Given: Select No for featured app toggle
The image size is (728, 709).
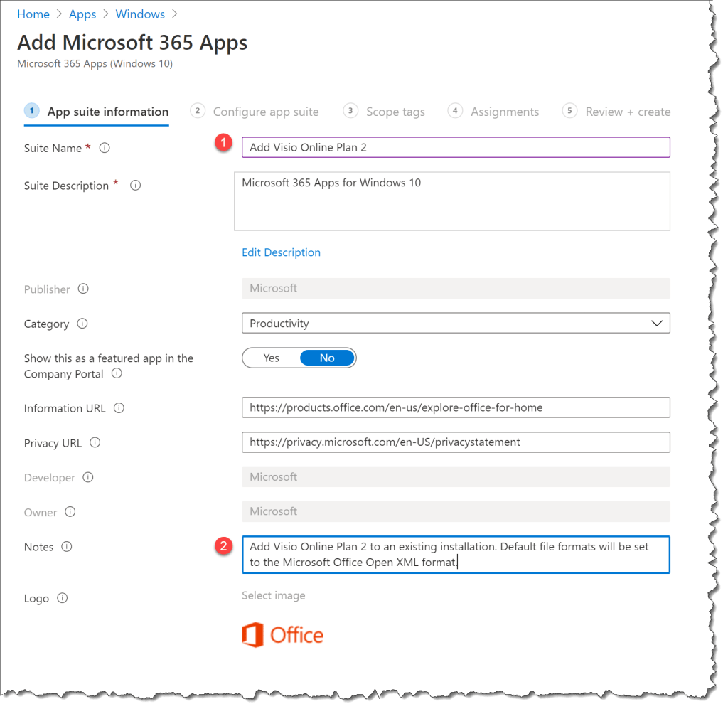Looking at the screenshot, I should [327, 358].
